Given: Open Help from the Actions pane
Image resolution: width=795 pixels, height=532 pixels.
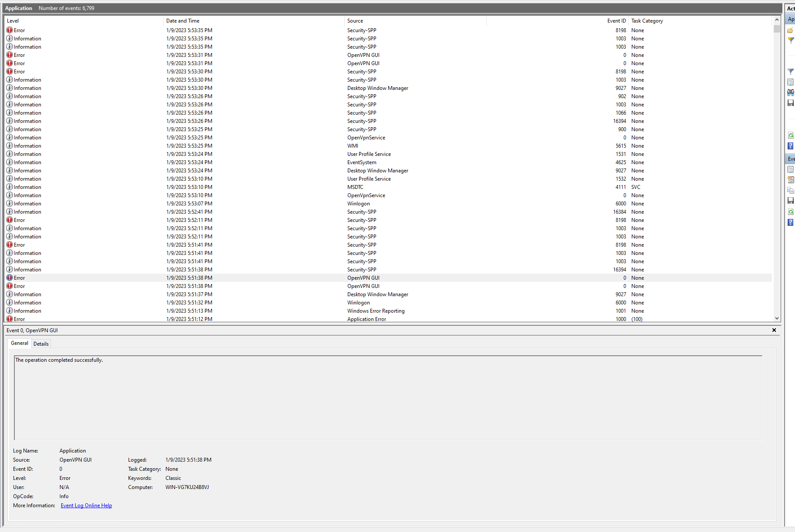Looking at the screenshot, I should pyautogui.click(x=790, y=146).
